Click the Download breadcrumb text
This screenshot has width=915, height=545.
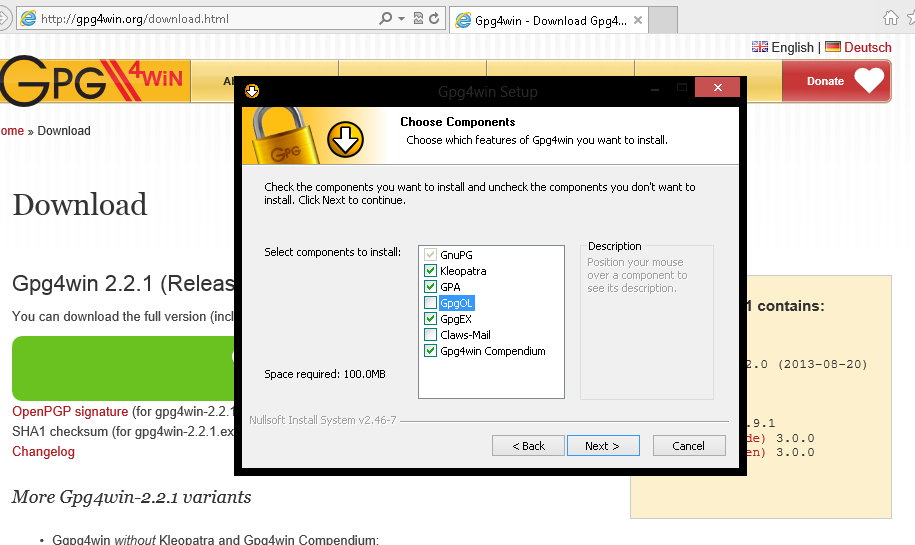click(64, 131)
